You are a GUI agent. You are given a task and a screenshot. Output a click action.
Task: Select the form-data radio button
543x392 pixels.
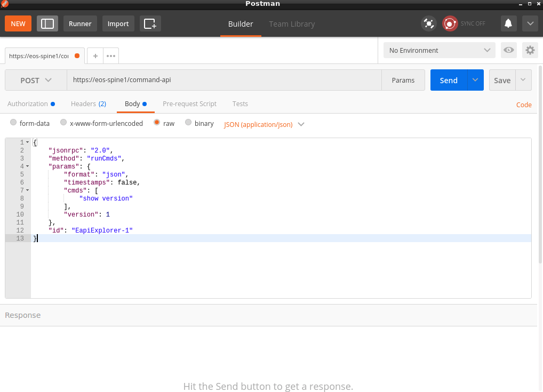tap(13, 123)
